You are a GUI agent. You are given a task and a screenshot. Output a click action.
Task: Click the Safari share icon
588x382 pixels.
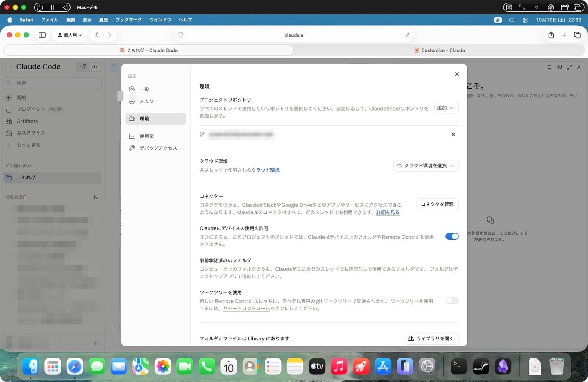(x=551, y=35)
